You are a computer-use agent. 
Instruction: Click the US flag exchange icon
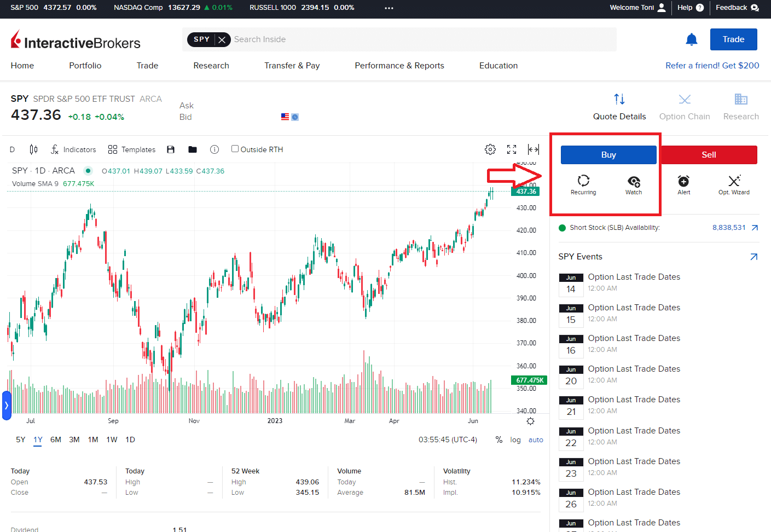tap(285, 117)
